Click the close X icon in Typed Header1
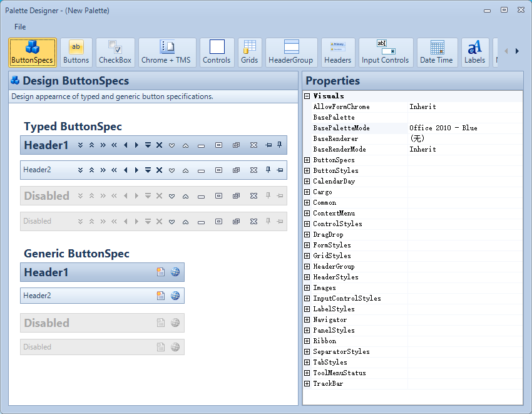Screen dimensions: 532x414 [x=159, y=145]
